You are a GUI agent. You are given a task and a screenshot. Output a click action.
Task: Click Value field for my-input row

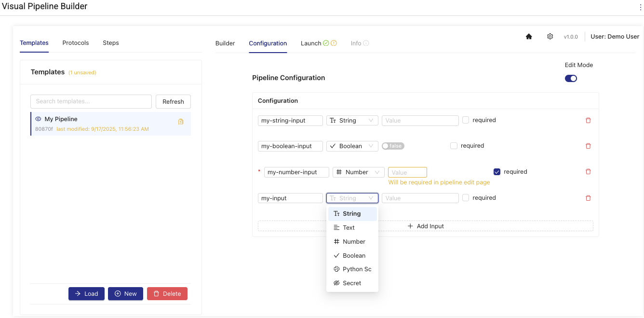point(420,198)
